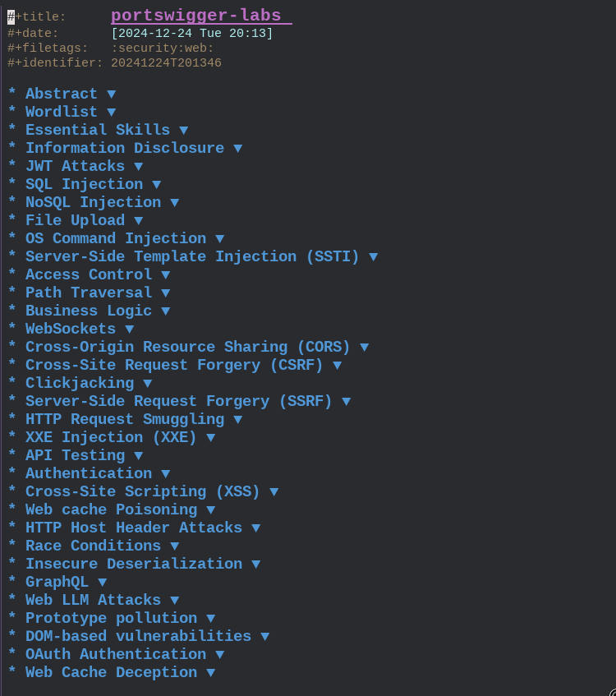
Task: Select the Wordlist heading
Action: (x=62, y=112)
